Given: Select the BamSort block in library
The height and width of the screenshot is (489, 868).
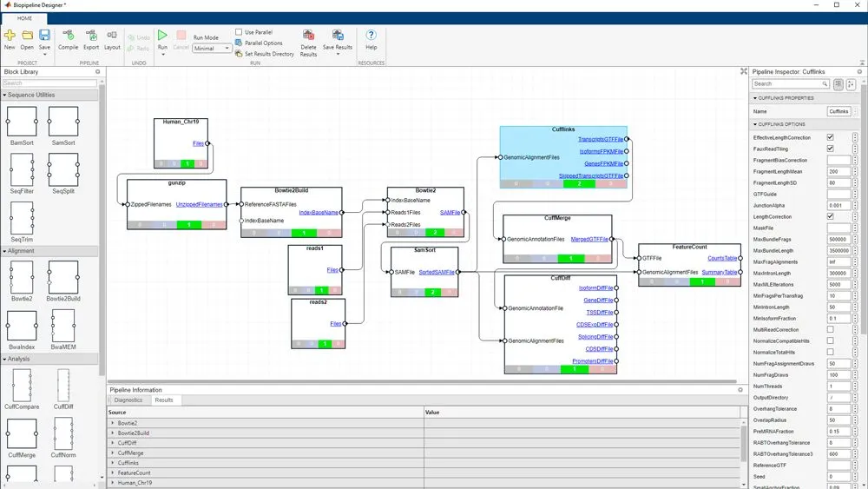Looking at the screenshot, I should pyautogui.click(x=22, y=122).
